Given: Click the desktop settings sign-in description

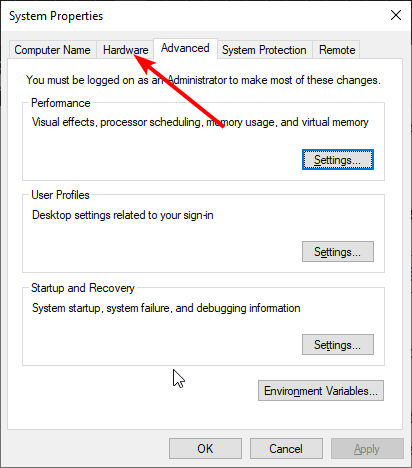Looking at the screenshot, I should click(x=123, y=215).
